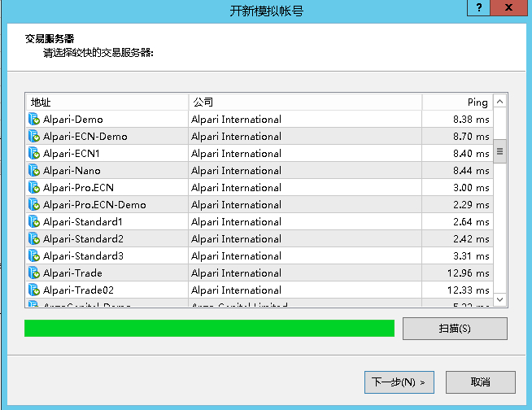Click the green scan progress bar
532x410 pixels.
pos(209,328)
